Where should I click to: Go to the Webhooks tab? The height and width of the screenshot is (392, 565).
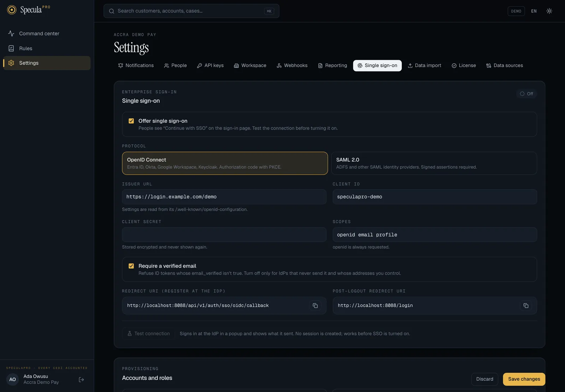pos(292,66)
